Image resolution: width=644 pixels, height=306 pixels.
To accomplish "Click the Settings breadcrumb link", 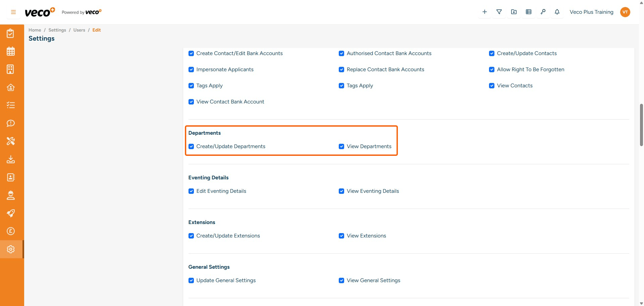I will [57, 30].
